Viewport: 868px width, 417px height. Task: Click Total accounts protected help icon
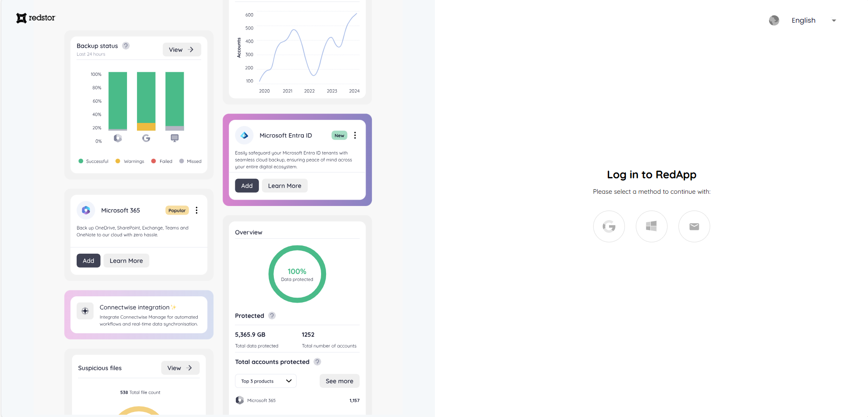[317, 362]
